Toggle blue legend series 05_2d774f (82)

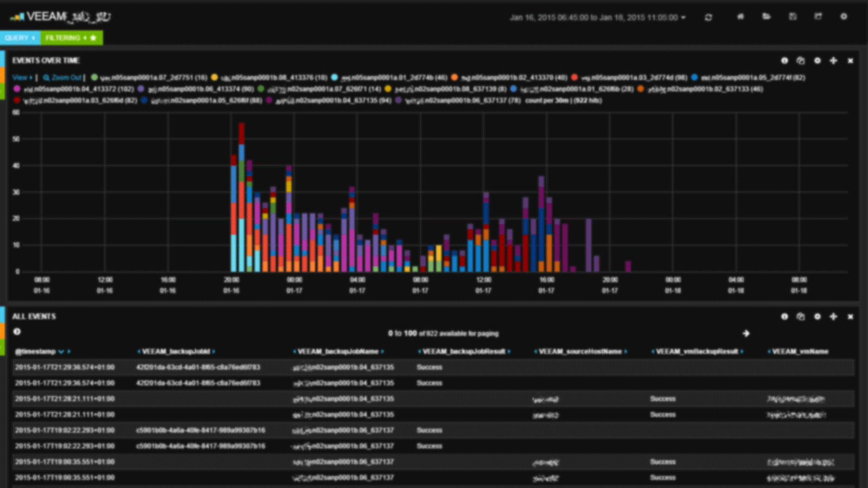(748, 78)
